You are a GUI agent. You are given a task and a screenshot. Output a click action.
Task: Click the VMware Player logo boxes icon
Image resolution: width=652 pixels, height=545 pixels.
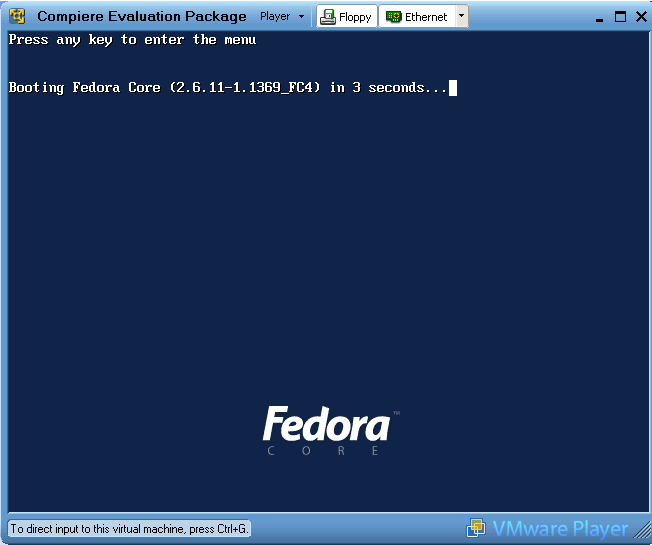point(477,528)
